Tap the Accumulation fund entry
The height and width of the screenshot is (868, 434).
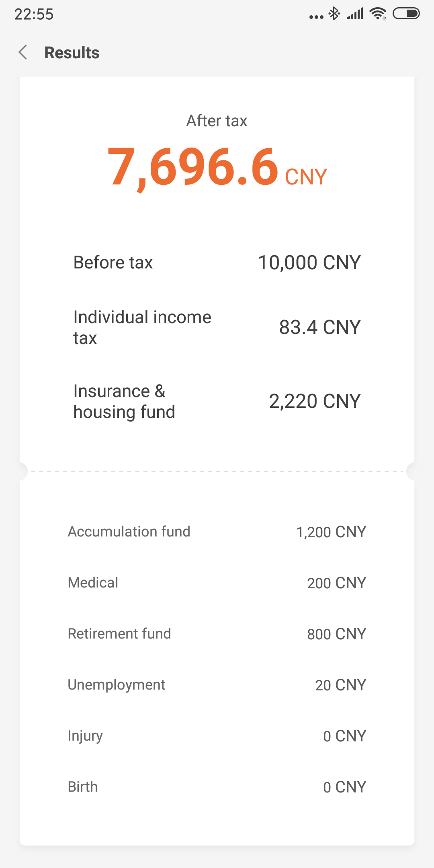point(217,532)
